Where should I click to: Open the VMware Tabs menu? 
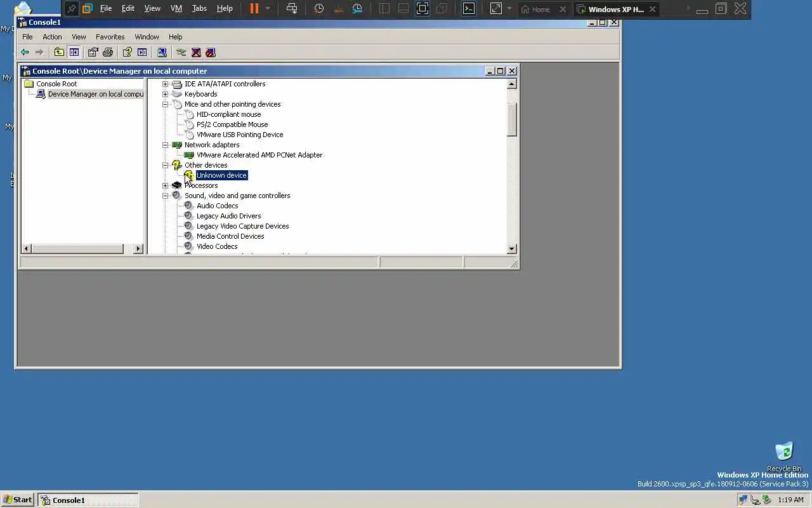pos(199,9)
